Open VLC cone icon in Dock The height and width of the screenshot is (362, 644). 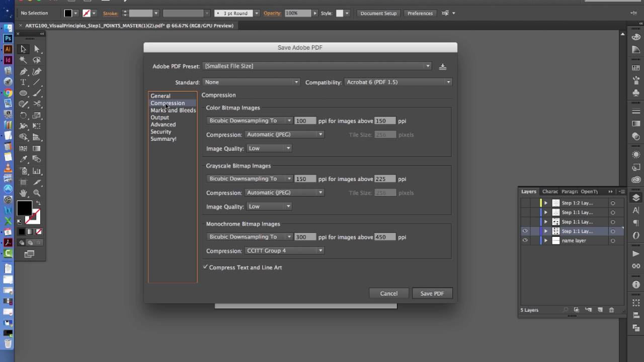click(x=8, y=168)
